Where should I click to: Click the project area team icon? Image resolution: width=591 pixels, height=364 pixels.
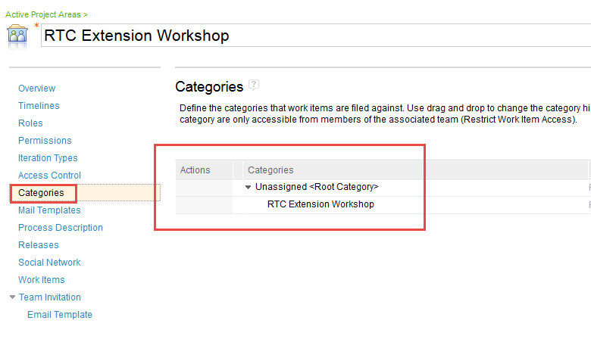coord(18,36)
